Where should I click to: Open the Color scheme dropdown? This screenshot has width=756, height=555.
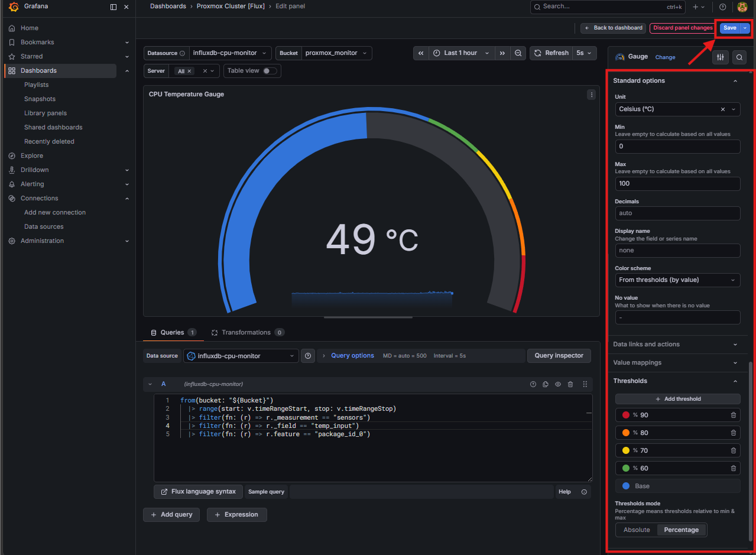tap(677, 280)
